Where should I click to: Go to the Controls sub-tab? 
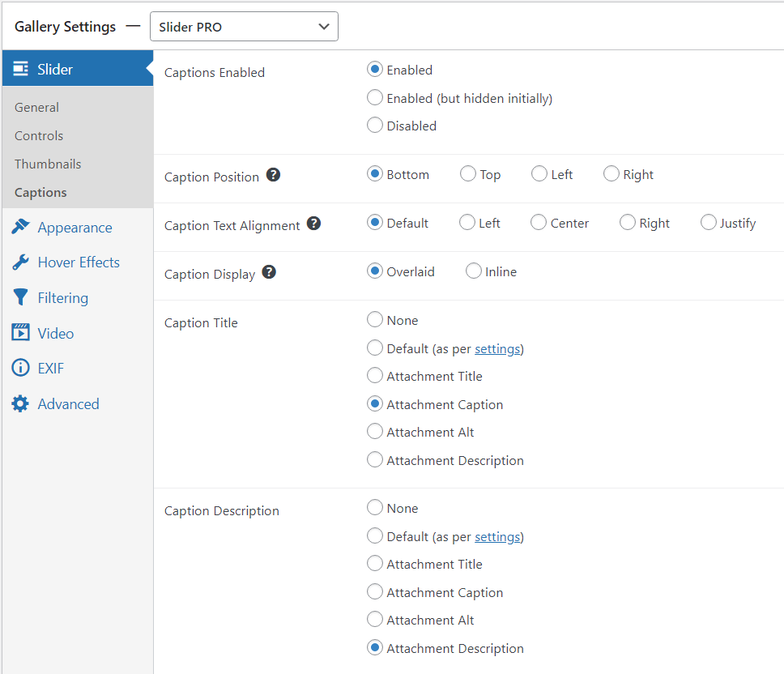pyautogui.click(x=39, y=135)
